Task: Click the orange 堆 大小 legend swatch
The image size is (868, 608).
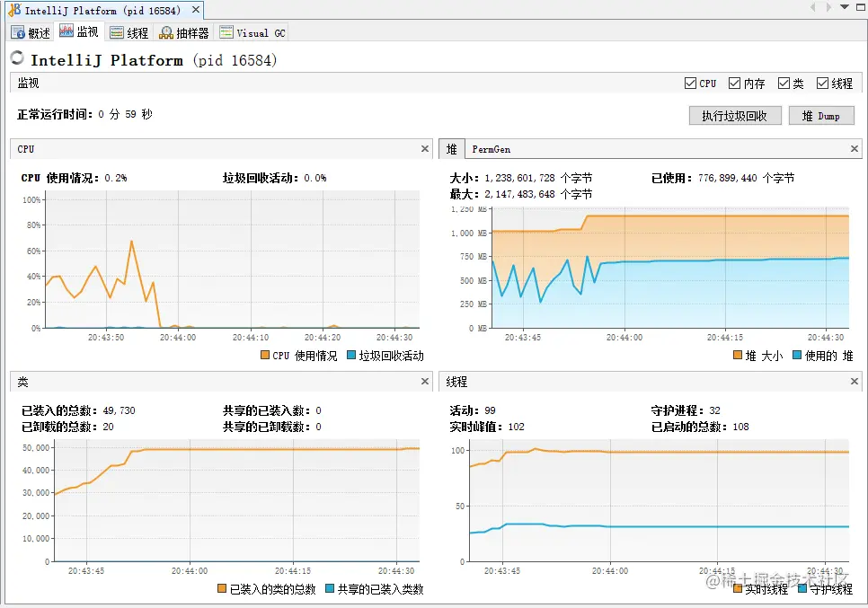Action: click(738, 355)
